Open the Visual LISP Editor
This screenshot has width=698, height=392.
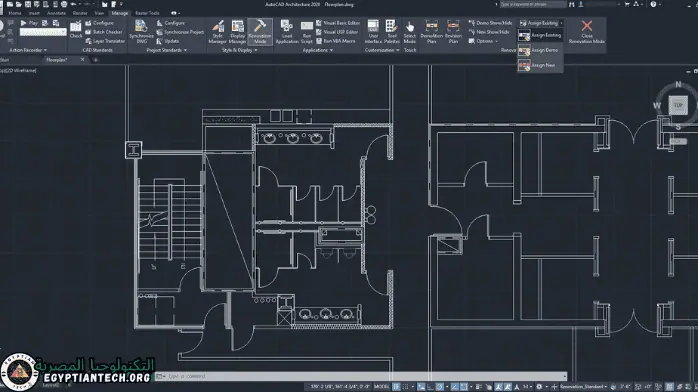(337, 32)
